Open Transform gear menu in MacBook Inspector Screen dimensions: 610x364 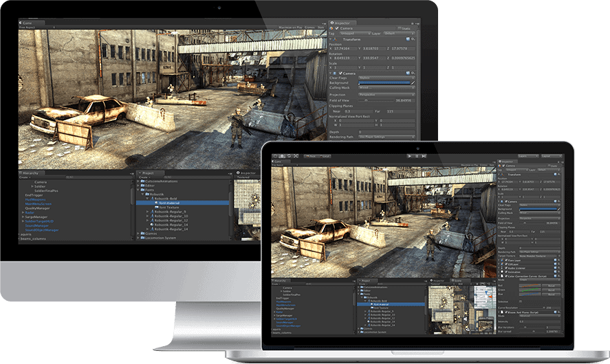pyautogui.click(x=559, y=174)
